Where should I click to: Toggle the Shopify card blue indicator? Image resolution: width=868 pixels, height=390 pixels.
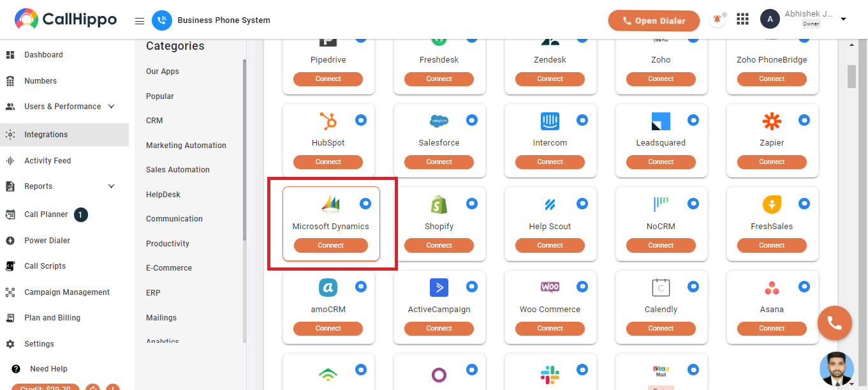471,204
